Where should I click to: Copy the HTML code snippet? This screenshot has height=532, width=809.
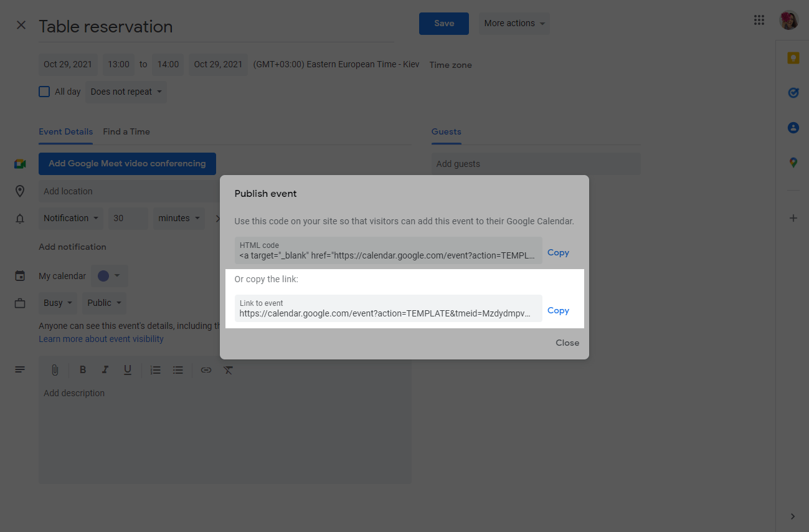click(558, 252)
